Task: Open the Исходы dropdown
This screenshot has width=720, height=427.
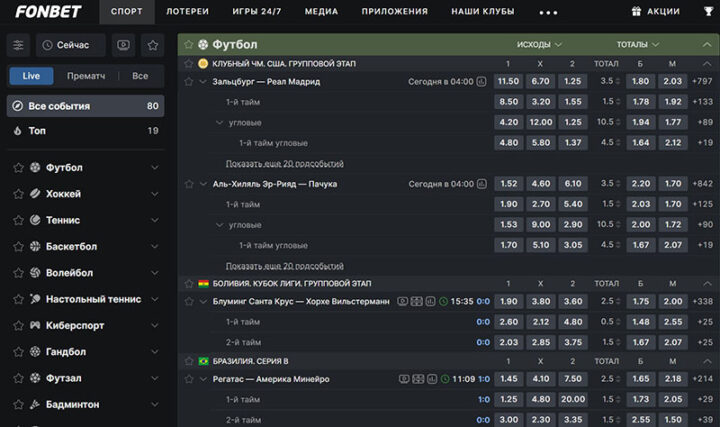Action: point(539,45)
